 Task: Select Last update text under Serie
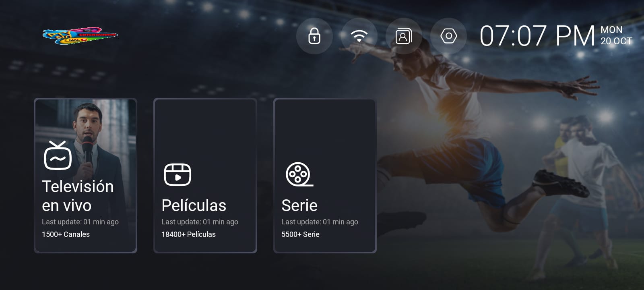coord(320,222)
